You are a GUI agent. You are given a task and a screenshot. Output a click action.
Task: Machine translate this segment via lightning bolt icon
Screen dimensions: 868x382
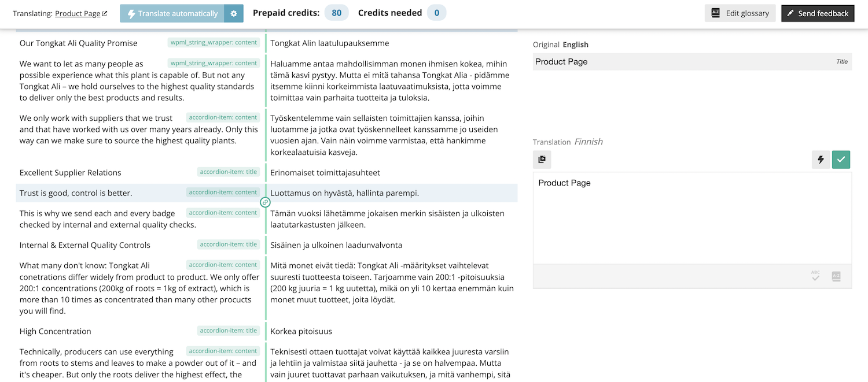pos(821,160)
